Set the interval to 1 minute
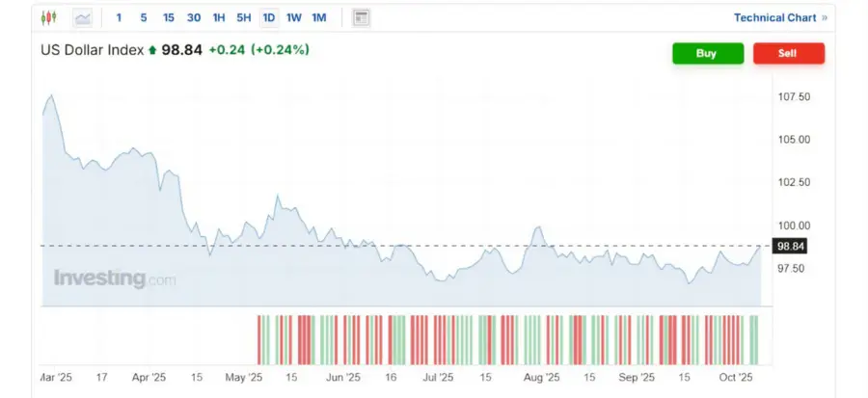This screenshot has width=868, height=398. point(119,17)
